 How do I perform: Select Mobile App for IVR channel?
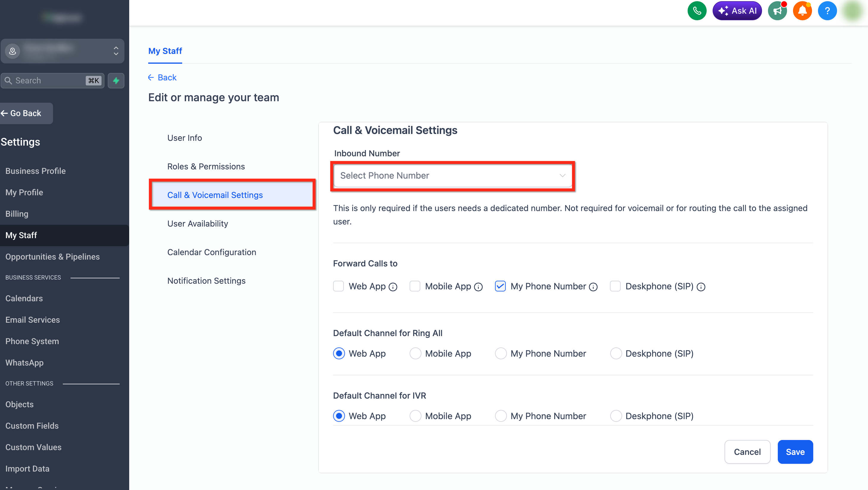(x=416, y=416)
